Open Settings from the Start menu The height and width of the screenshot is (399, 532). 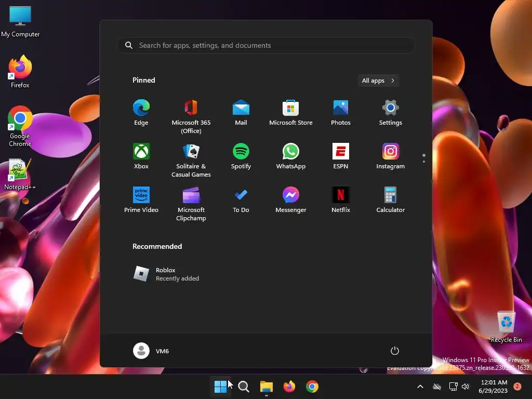click(x=391, y=113)
